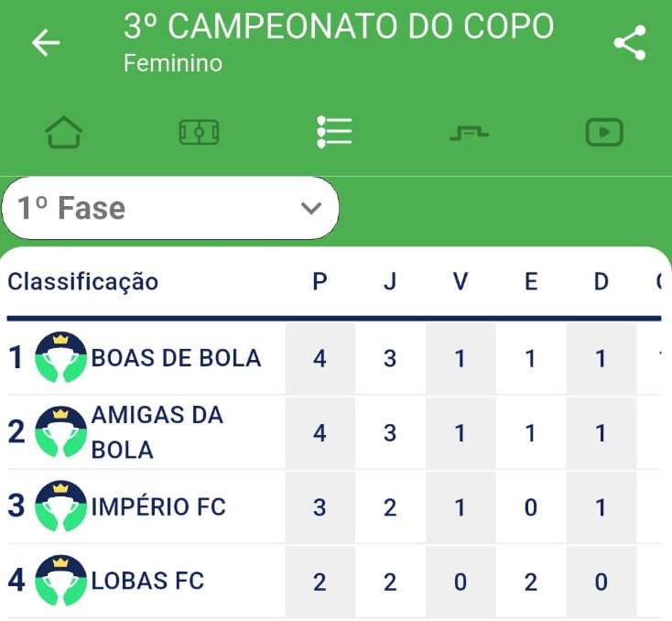Open BOAS DE BOLA team name
672x621 pixels.
176,357
